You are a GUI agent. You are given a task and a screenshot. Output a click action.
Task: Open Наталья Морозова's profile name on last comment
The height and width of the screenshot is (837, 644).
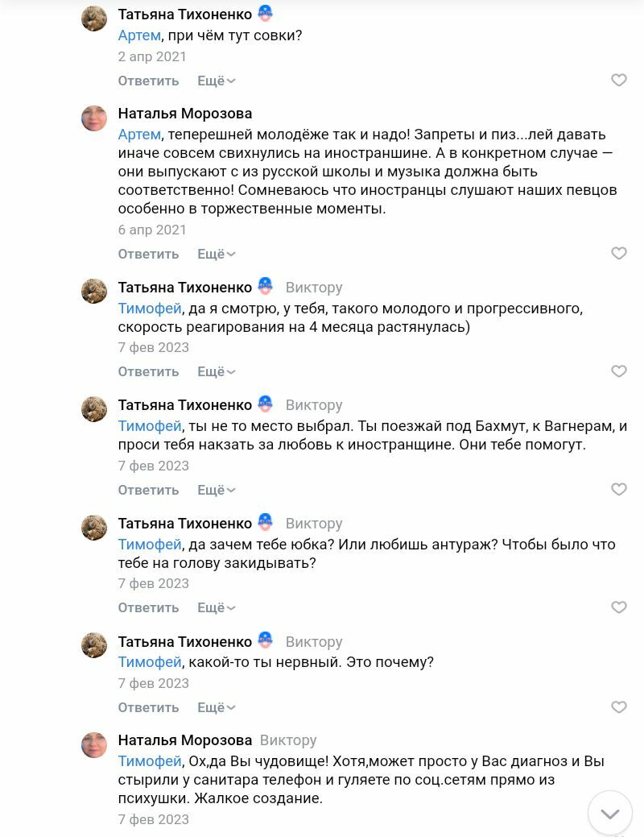pyautogui.click(x=185, y=740)
